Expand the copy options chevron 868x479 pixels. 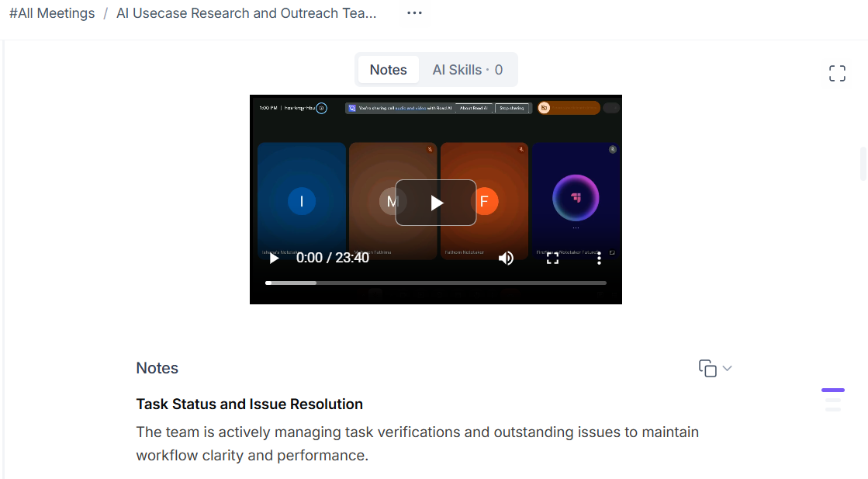728,368
